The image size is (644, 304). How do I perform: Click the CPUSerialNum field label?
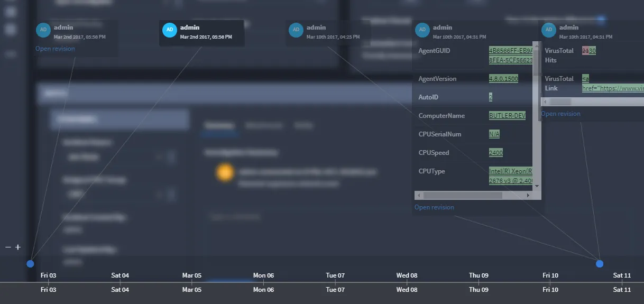tap(440, 134)
